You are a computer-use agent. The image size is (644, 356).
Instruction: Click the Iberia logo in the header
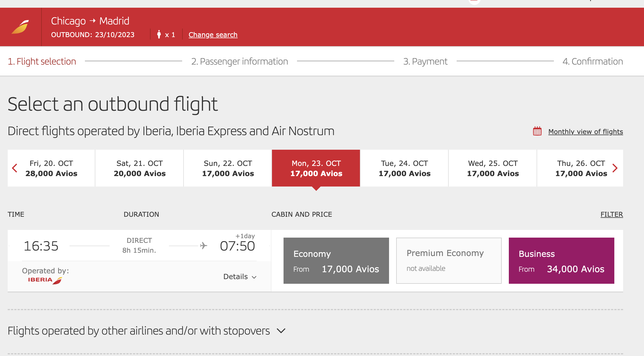[x=20, y=27]
